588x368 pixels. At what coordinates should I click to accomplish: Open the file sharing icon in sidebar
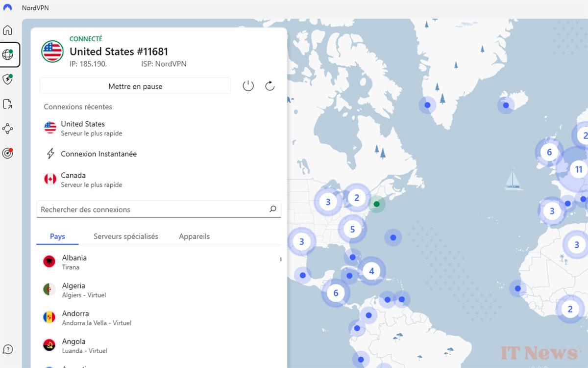click(x=7, y=104)
